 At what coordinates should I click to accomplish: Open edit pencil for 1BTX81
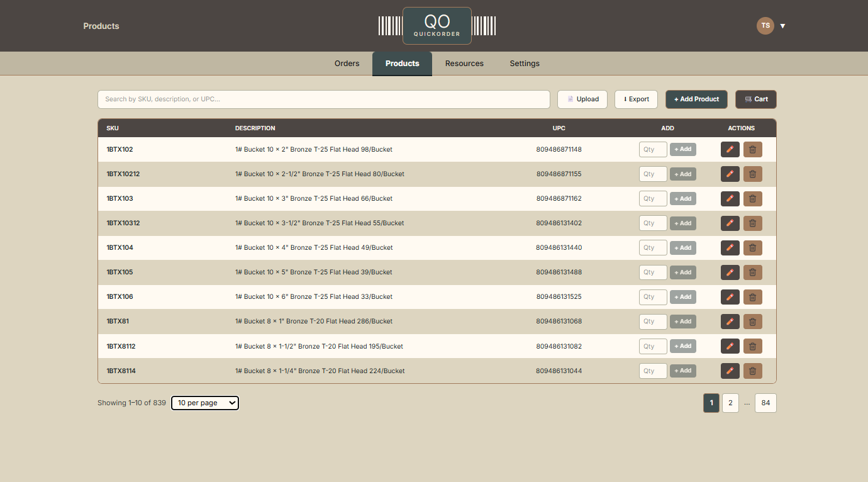pyautogui.click(x=730, y=322)
